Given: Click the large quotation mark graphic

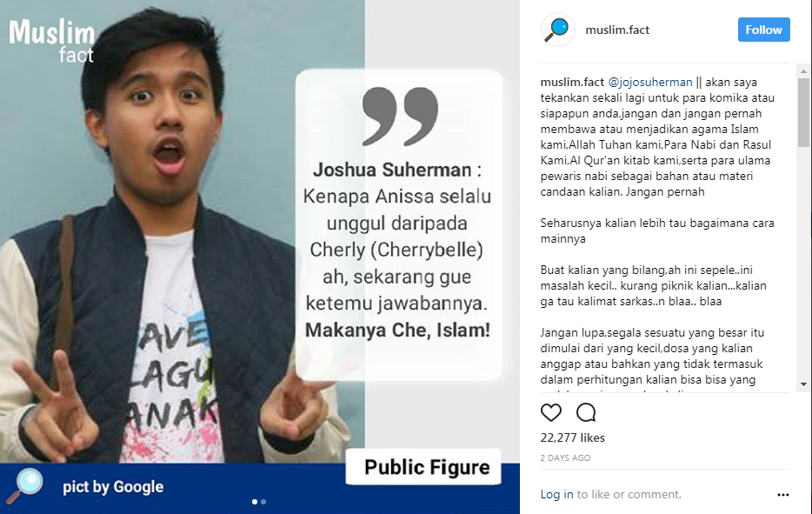Looking at the screenshot, I should 400,116.
